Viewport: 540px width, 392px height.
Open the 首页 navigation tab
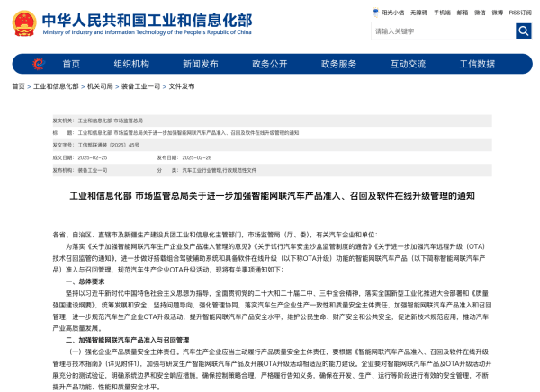point(71,64)
